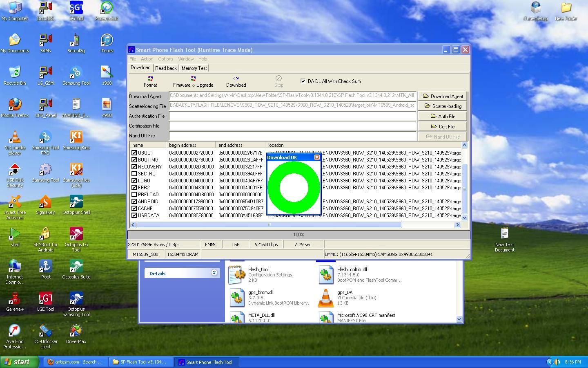Collapse the Details panel chevron
The width and height of the screenshot is (588, 368).
214,273
